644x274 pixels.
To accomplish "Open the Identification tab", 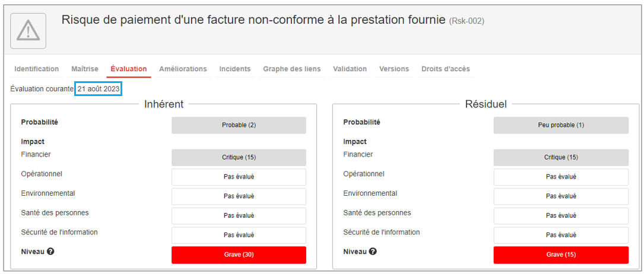I will point(36,69).
